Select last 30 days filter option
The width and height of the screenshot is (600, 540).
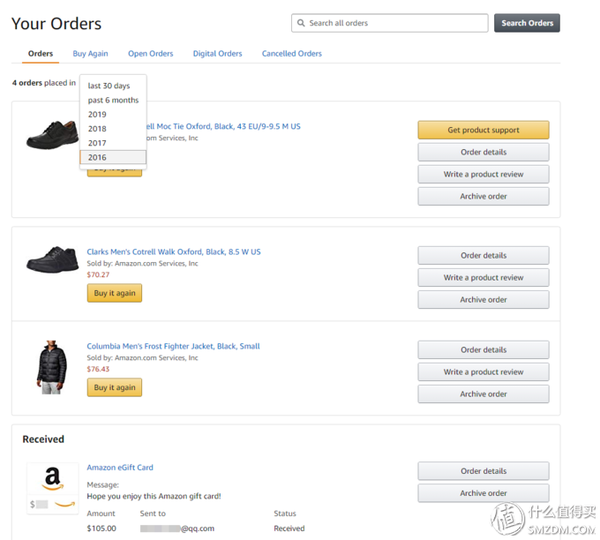(113, 86)
